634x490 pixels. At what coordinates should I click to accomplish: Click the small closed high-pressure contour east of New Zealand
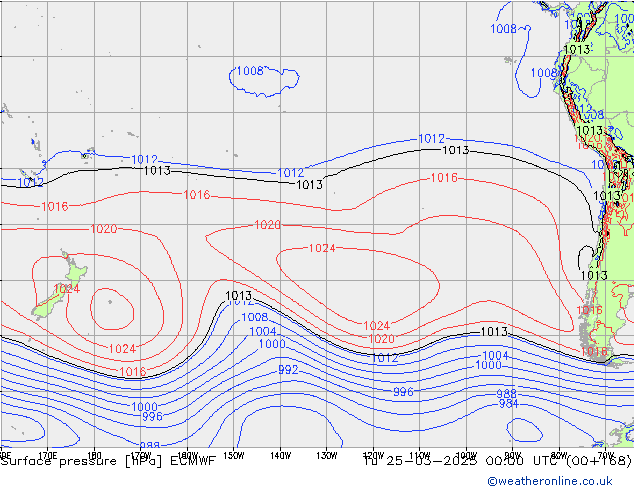pos(113,308)
